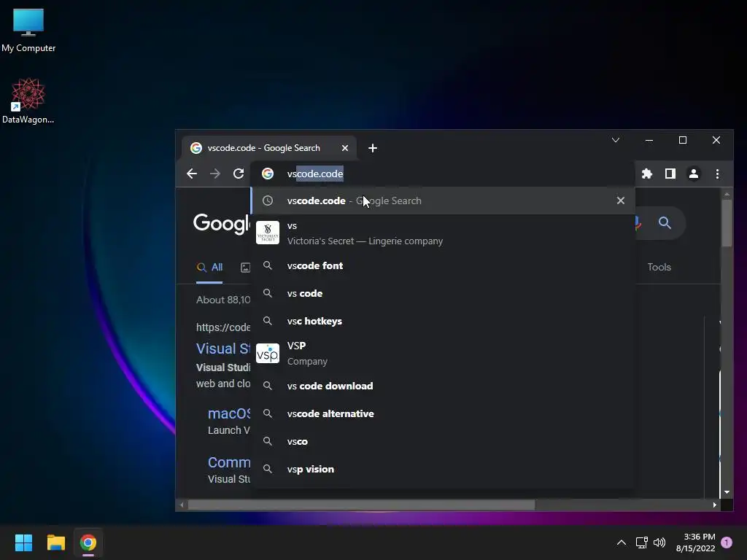
Task: Maximize the Chrome window
Action: (682, 140)
